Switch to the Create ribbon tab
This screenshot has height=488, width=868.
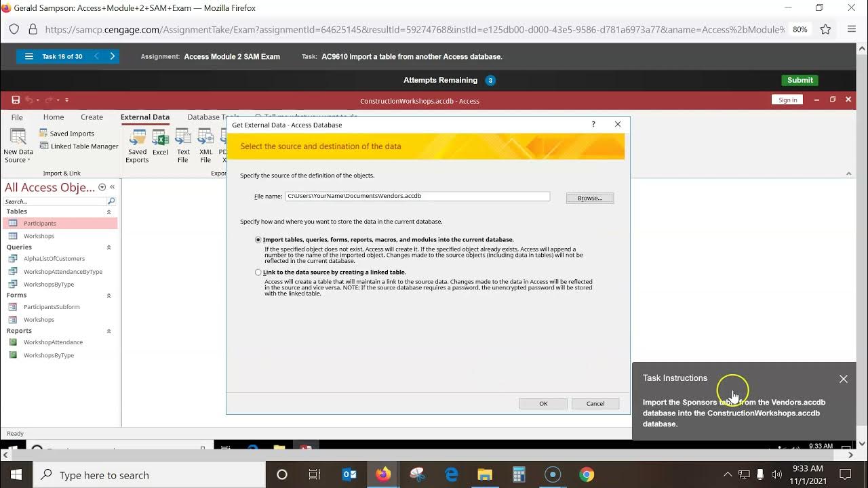(x=92, y=117)
